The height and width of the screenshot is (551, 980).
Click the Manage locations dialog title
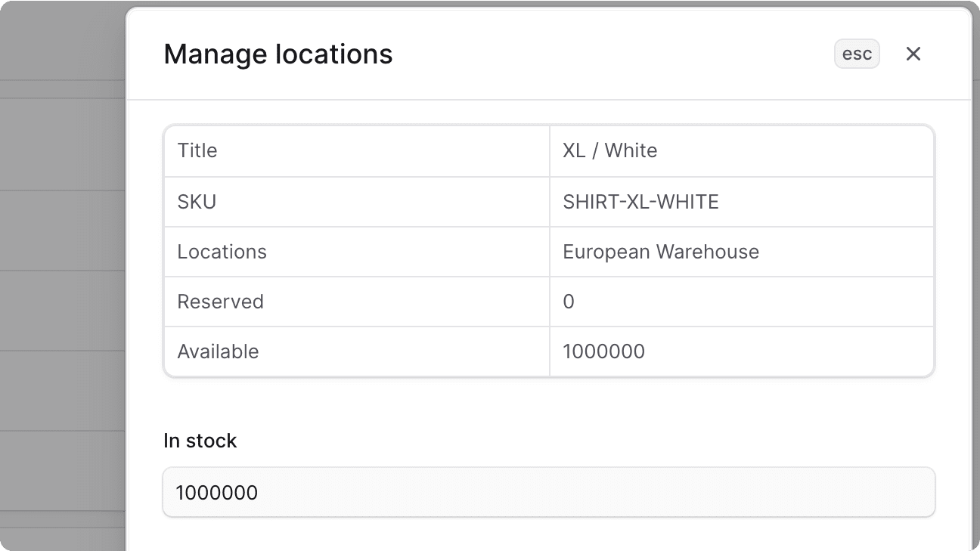pos(278,54)
